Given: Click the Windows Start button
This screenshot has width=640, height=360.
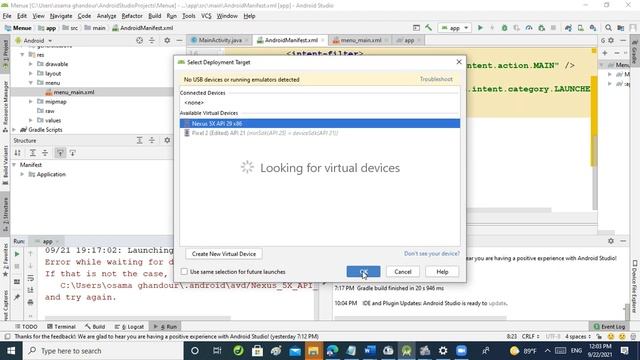Looking at the screenshot, I should click(11, 351).
